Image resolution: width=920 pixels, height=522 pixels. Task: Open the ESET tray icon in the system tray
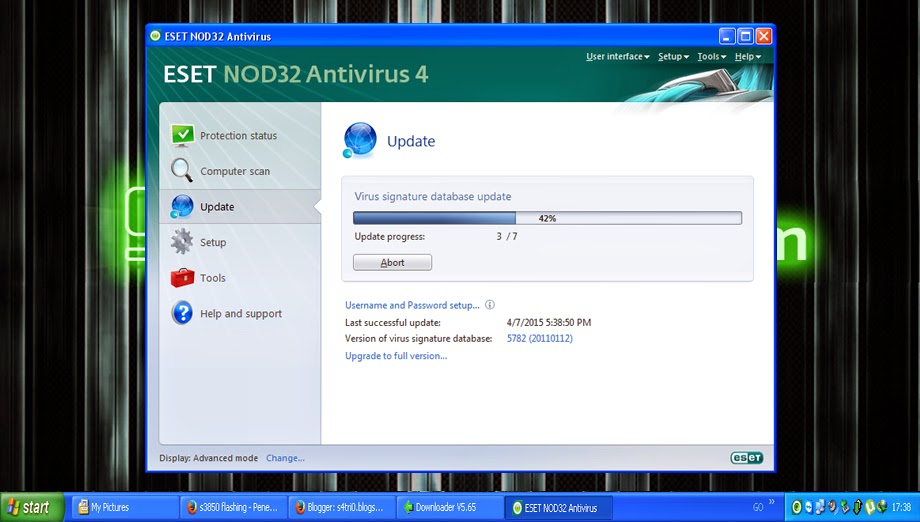pyautogui.click(x=797, y=507)
